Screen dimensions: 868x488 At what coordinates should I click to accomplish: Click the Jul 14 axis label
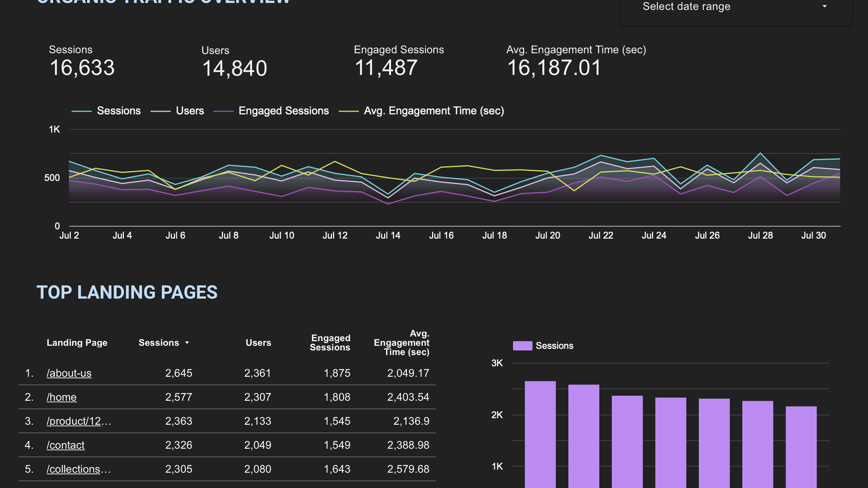pos(388,235)
